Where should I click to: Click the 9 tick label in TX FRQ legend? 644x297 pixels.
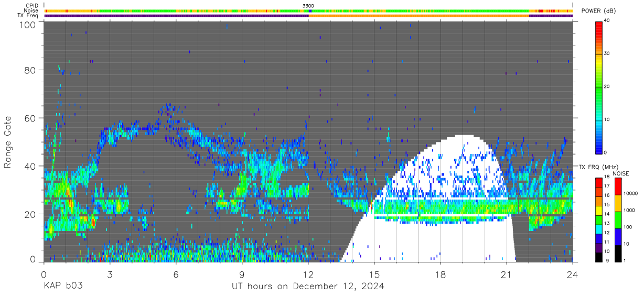click(606, 260)
